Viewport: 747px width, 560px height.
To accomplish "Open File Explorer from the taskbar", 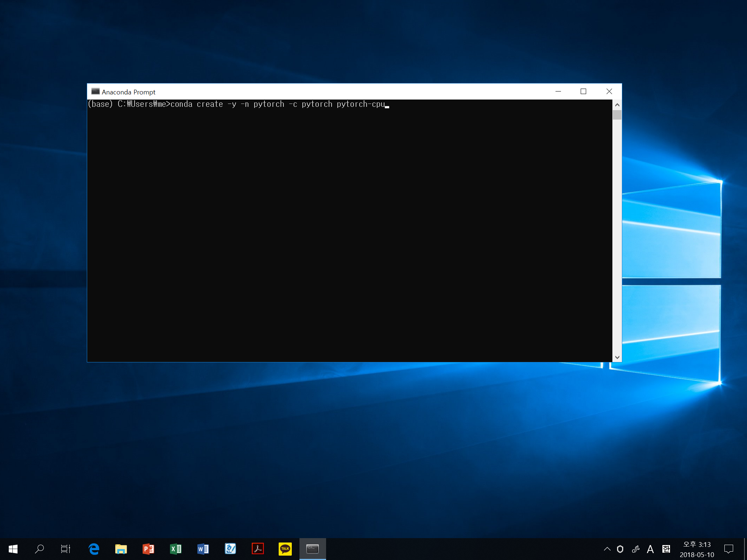I will pos(121,548).
